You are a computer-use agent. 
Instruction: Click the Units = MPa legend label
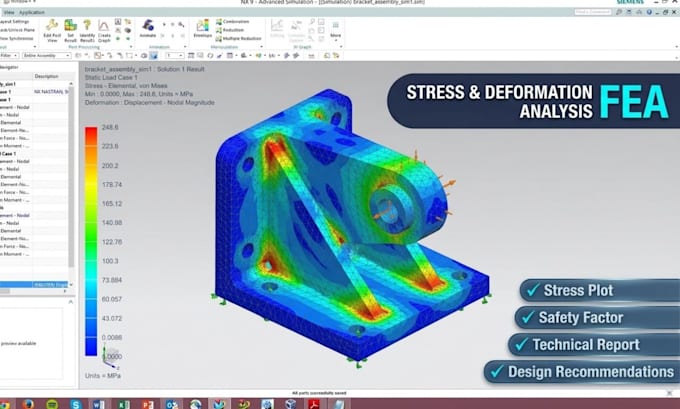pos(103,376)
